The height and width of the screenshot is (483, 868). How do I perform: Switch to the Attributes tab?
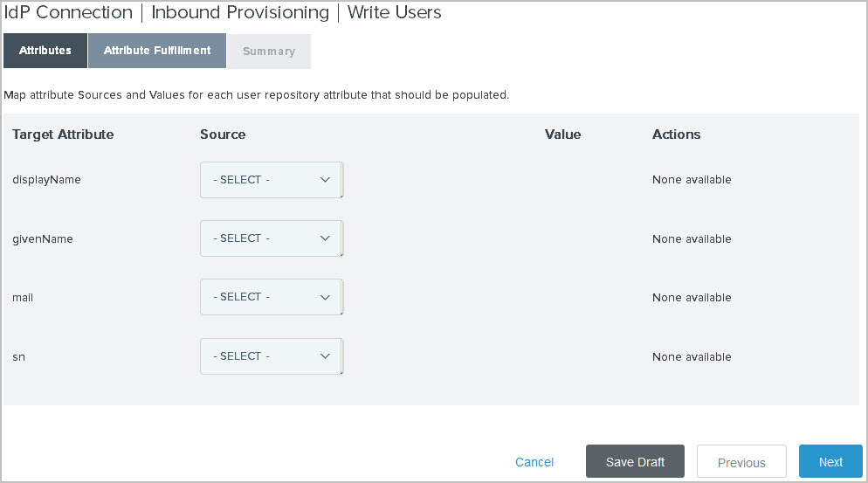pyautogui.click(x=45, y=51)
